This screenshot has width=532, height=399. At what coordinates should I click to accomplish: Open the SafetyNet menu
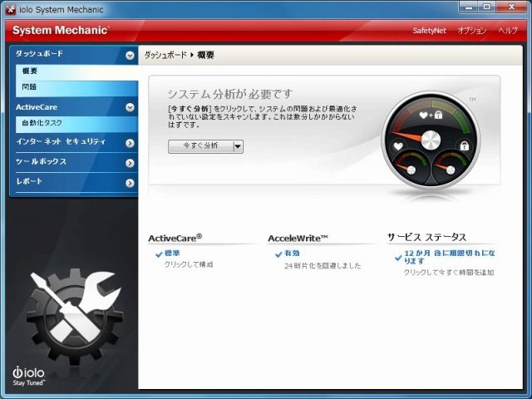click(429, 31)
